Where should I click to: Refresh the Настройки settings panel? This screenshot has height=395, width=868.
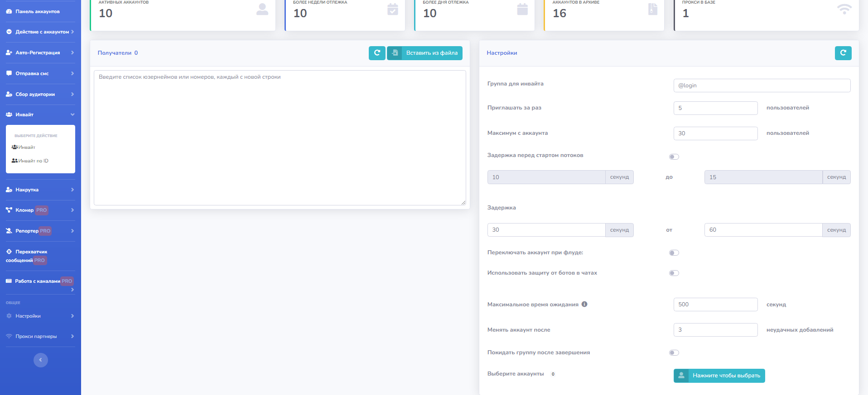[x=843, y=53]
